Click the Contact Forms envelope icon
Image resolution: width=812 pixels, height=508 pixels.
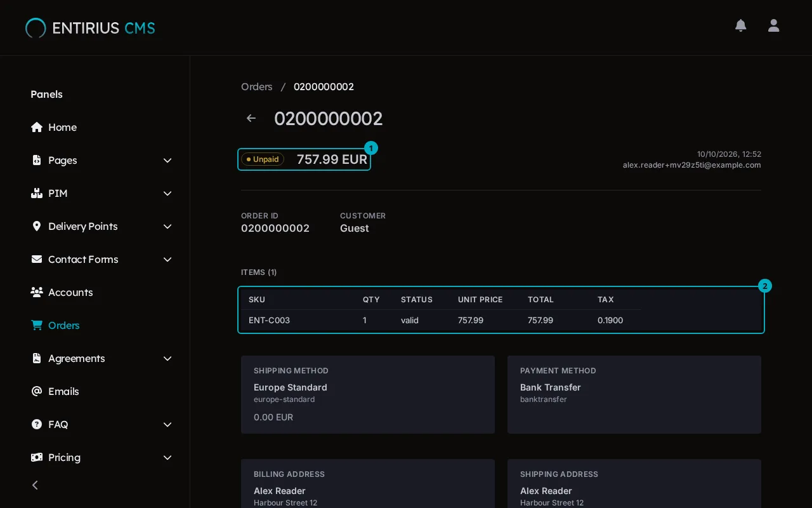tap(37, 259)
